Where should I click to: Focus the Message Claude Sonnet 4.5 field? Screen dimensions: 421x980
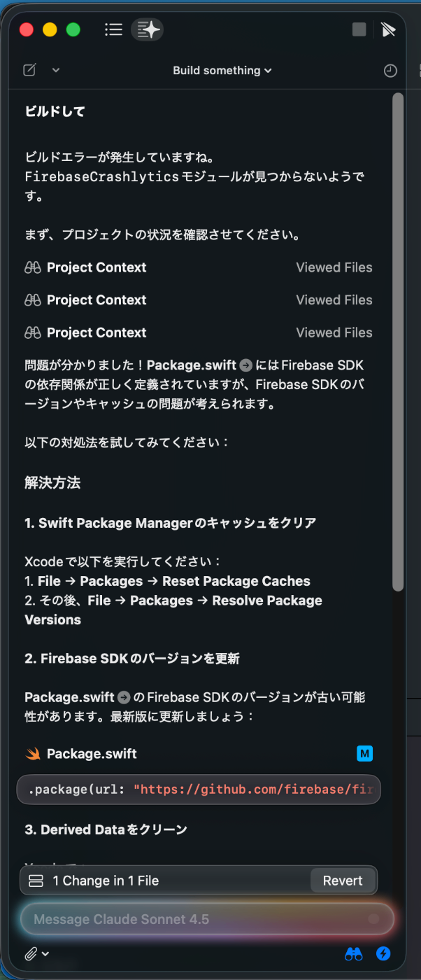(x=196, y=919)
